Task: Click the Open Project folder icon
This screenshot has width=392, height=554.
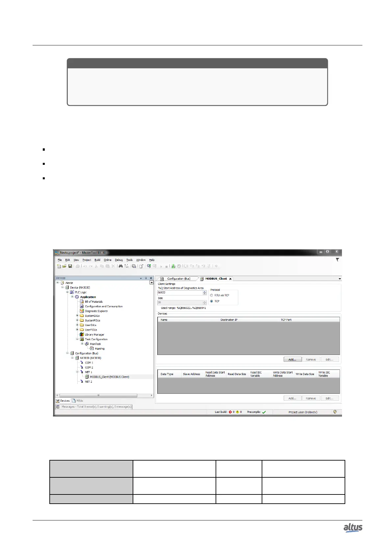Action: click(x=65, y=266)
